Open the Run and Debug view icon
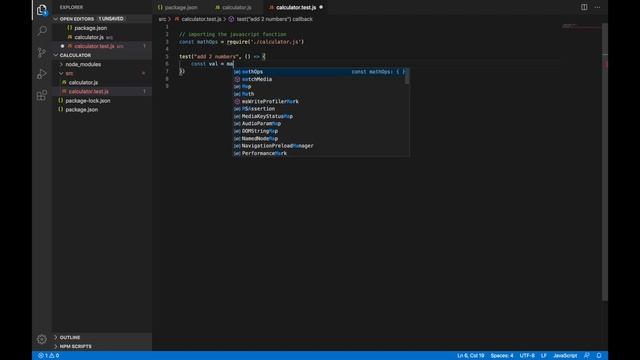 pyautogui.click(x=42, y=74)
